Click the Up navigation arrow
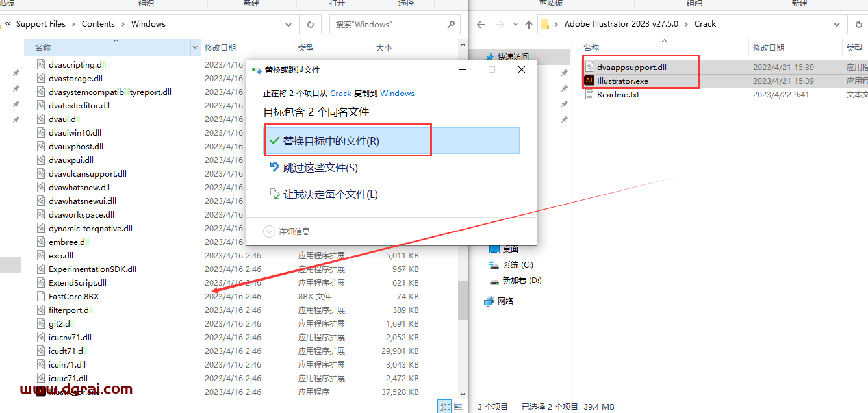Image resolution: width=868 pixels, height=413 pixels. [x=528, y=23]
